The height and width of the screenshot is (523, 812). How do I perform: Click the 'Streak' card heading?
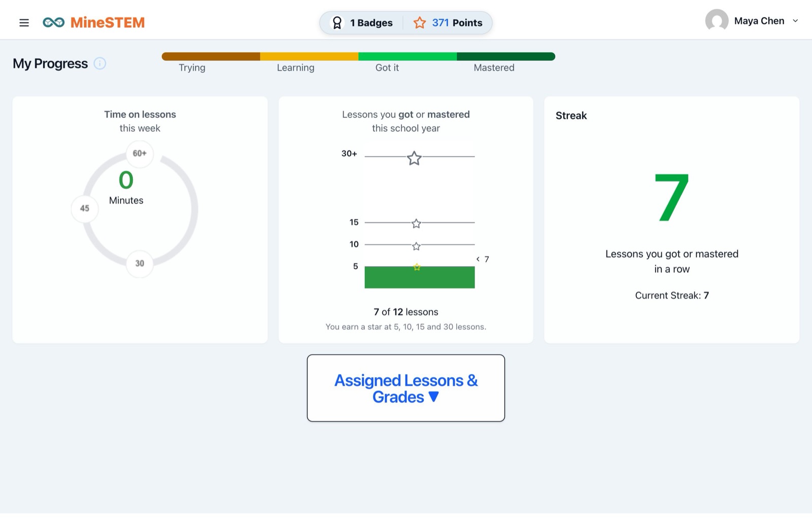click(x=571, y=116)
